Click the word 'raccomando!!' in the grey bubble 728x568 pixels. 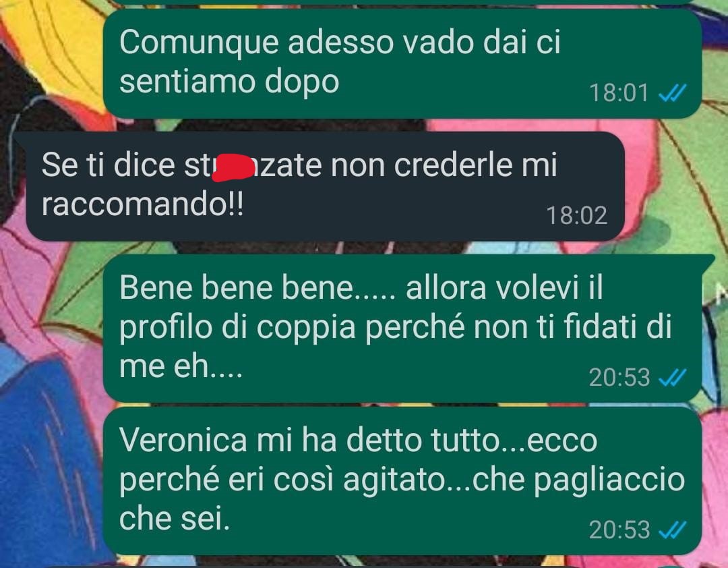tap(142, 204)
